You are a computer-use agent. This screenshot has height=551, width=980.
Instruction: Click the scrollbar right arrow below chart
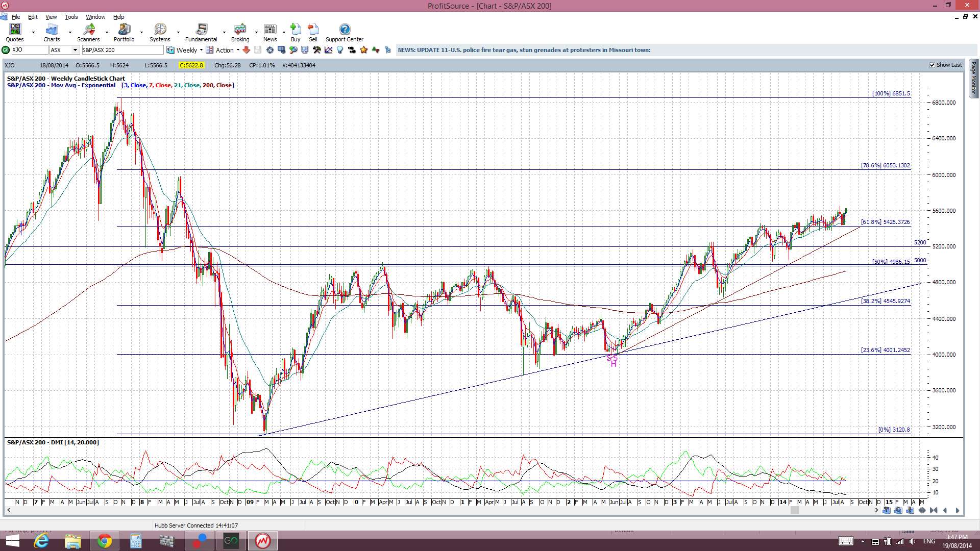[x=876, y=510]
